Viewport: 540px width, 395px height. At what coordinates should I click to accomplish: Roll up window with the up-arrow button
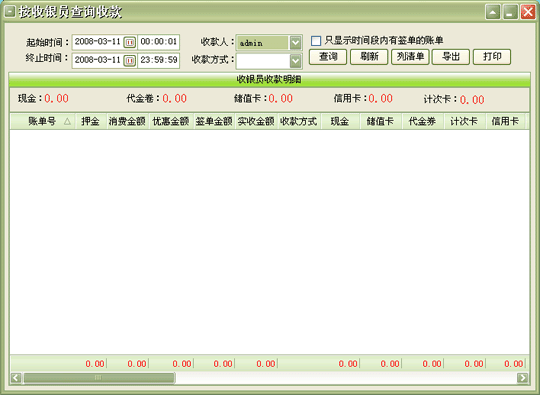(x=493, y=12)
